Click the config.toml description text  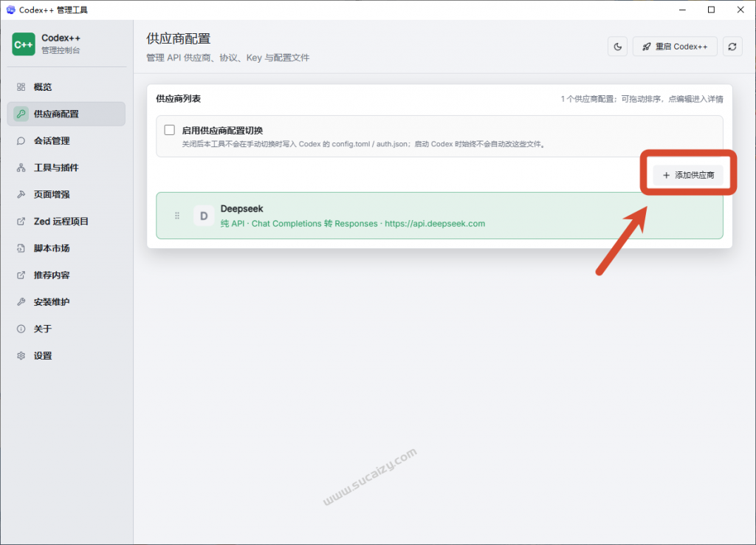coord(363,144)
